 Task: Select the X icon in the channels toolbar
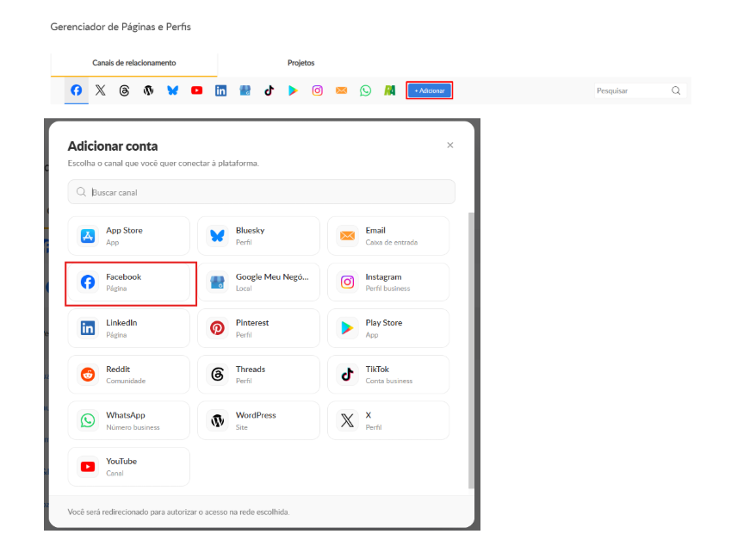click(x=100, y=90)
